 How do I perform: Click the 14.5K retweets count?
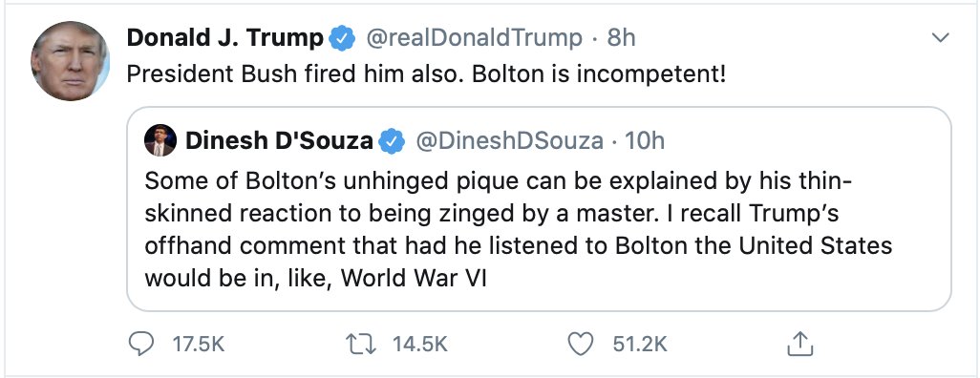pyautogui.click(x=420, y=344)
